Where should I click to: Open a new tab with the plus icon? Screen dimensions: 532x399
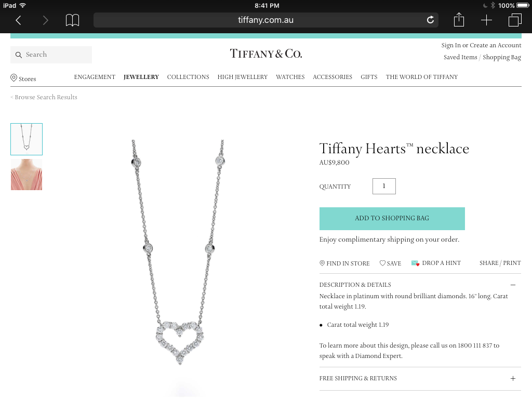[x=486, y=20]
